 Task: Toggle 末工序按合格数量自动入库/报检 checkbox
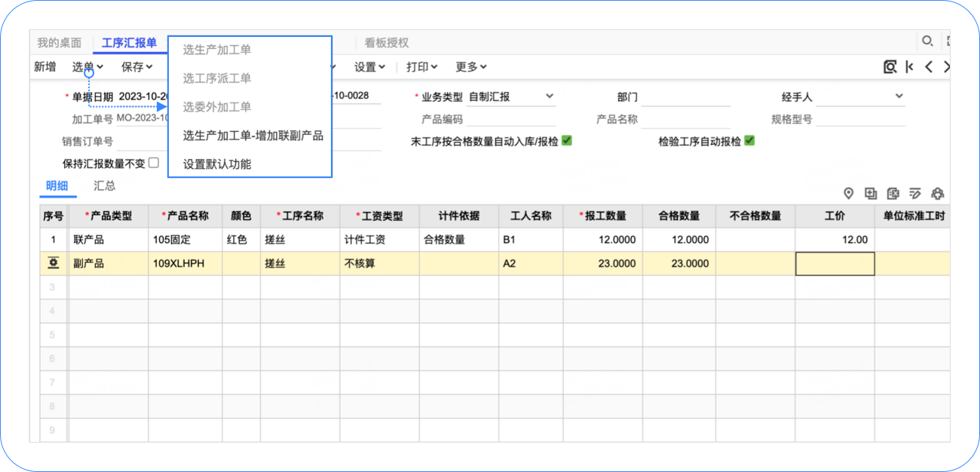(x=567, y=140)
